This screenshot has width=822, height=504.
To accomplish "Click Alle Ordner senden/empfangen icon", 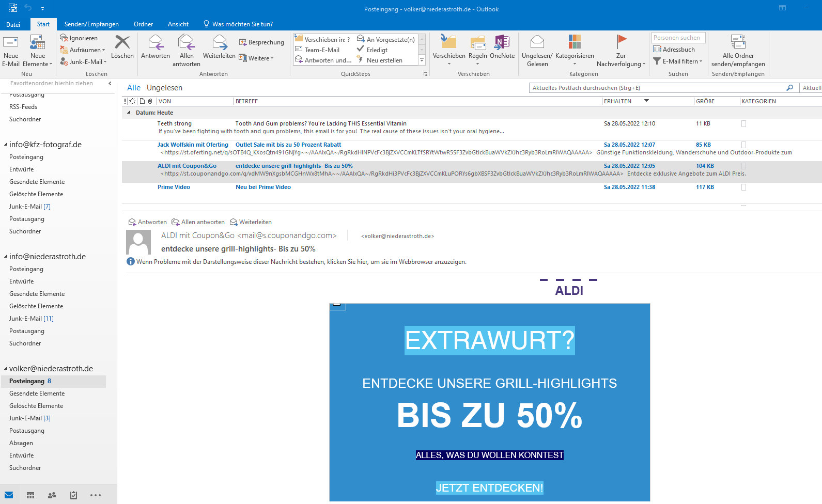I will (x=738, y=43).
